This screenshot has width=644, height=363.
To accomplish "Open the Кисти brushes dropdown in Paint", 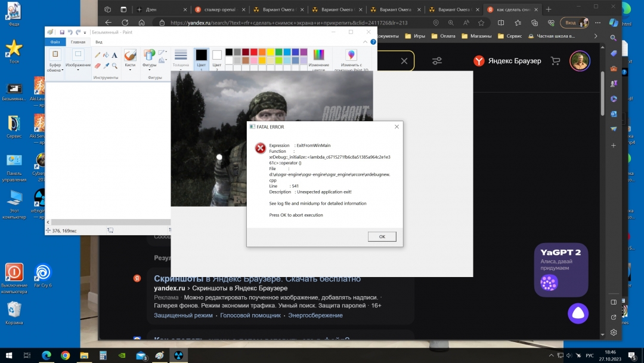I will [x=130, y=60].
